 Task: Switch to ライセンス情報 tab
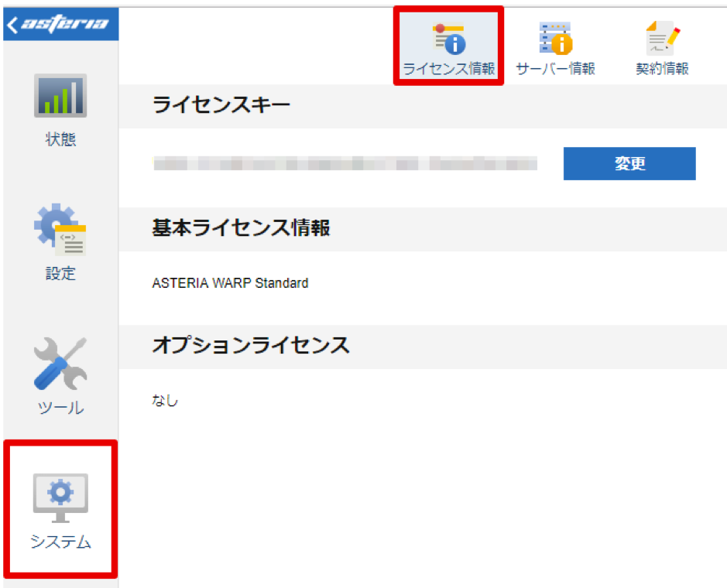pos(448,47)
